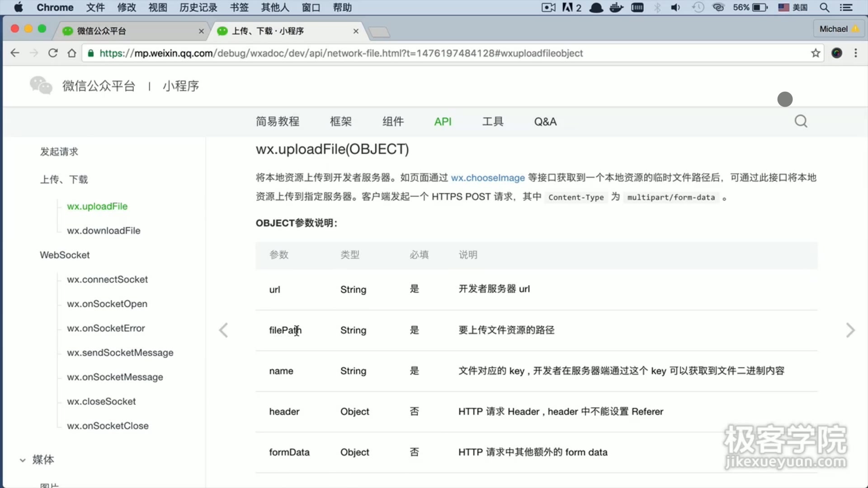Click the filePath parameter cell
The height and width of the screenshot is (488, 868).
tap(285, 330)
